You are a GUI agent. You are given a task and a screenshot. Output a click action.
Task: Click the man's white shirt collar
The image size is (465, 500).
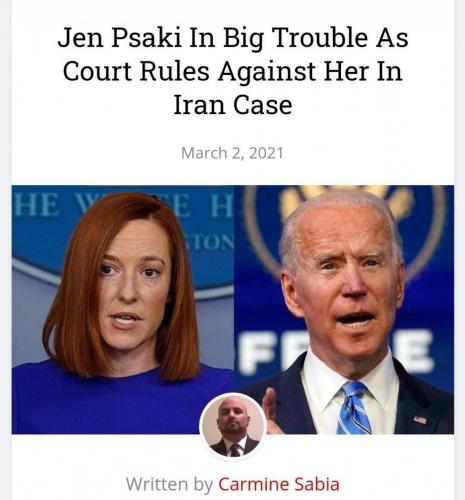(350, 373)
